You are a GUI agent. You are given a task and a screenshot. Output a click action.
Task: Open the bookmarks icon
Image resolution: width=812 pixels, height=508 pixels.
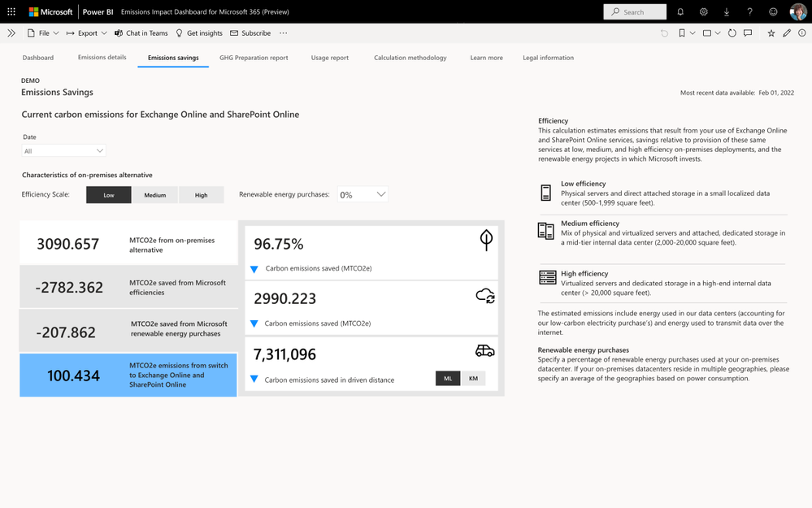(x=682, y=33)
